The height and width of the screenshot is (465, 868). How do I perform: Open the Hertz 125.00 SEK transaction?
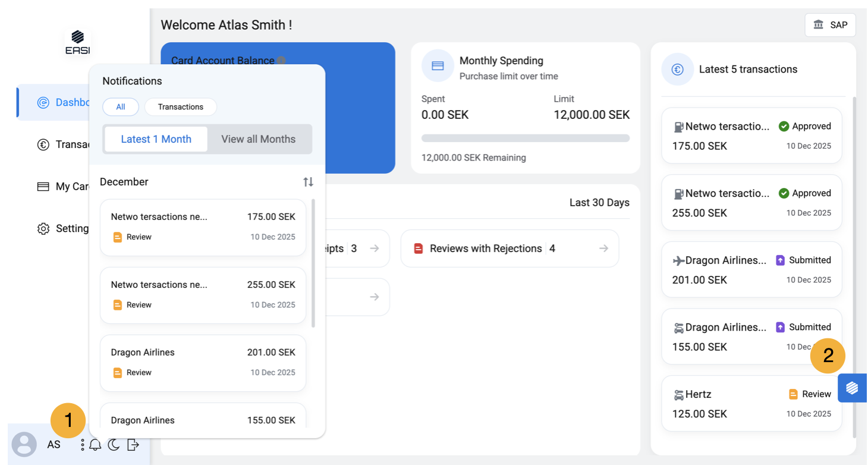tap(751, 403)
